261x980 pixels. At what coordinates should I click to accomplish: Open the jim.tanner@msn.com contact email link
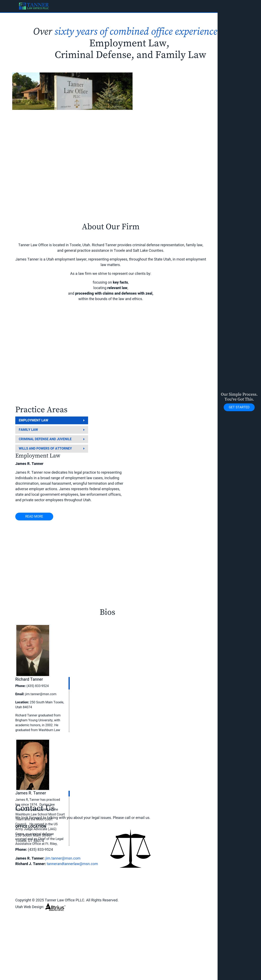click(63, 858)
